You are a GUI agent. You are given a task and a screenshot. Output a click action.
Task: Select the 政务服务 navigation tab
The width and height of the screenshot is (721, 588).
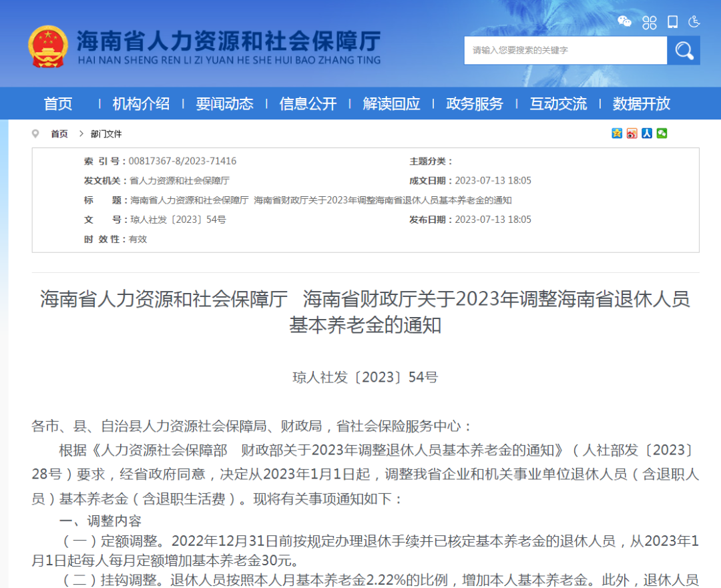click(475, 103)
